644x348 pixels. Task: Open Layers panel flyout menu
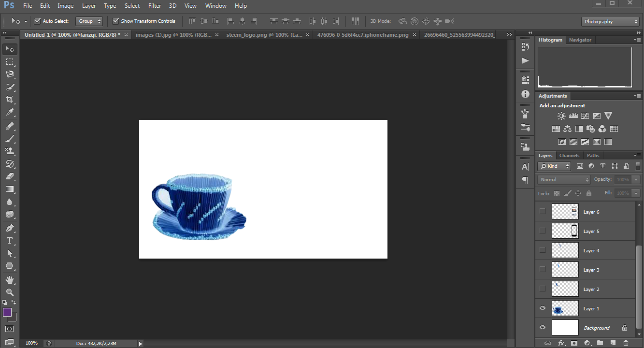coord(637,156)
